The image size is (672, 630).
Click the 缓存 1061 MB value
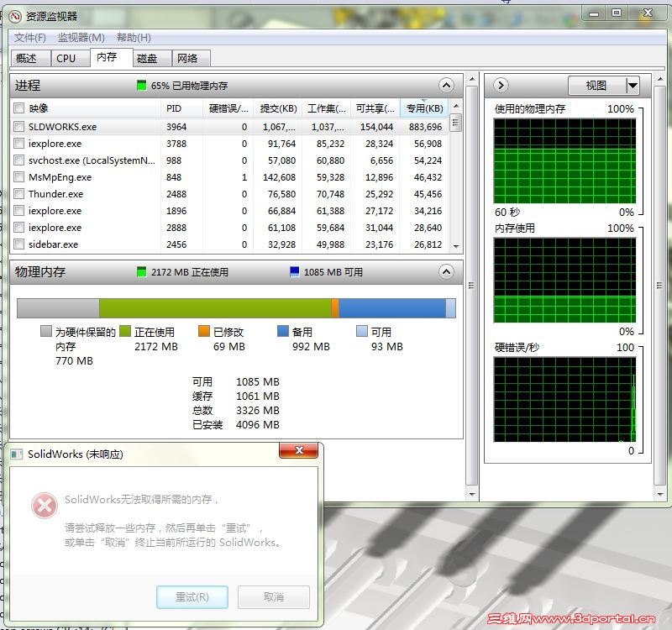coord(258,396)
